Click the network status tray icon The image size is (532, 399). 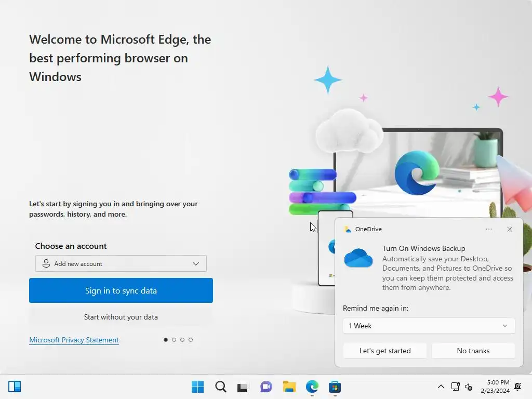tap(455, 387)
